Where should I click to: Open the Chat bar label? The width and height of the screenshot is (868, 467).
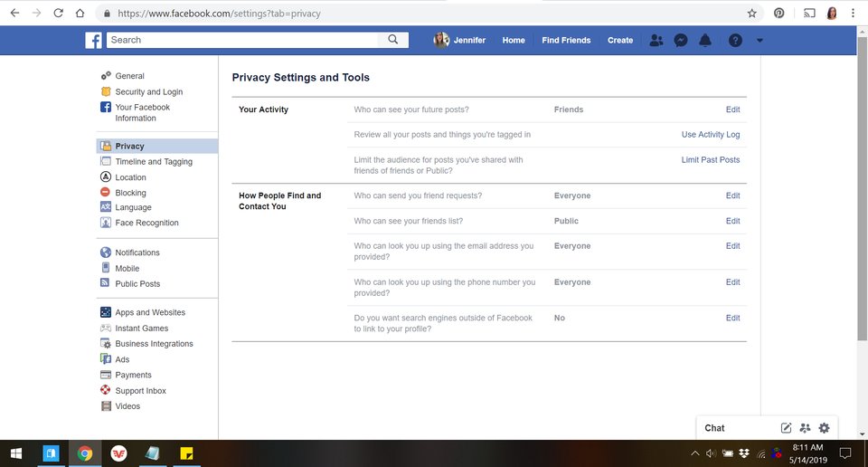click(x=714, y=428)
